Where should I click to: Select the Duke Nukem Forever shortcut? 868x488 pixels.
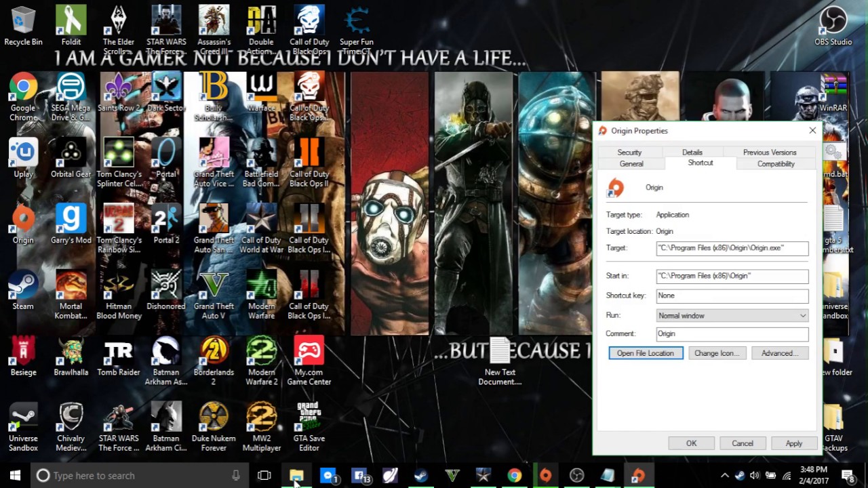tap(214, 427)
